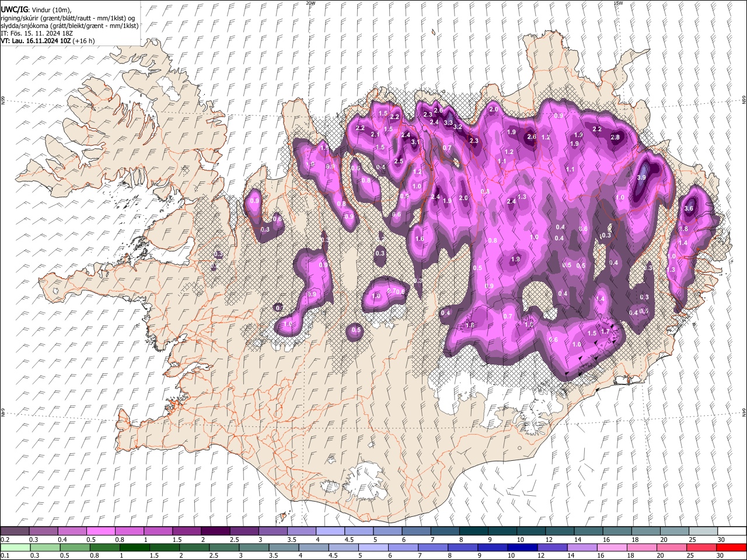Screen dimensions: 747x560
Task: Click the 2.5 precipitation value on the map
Action: (399, 161)
